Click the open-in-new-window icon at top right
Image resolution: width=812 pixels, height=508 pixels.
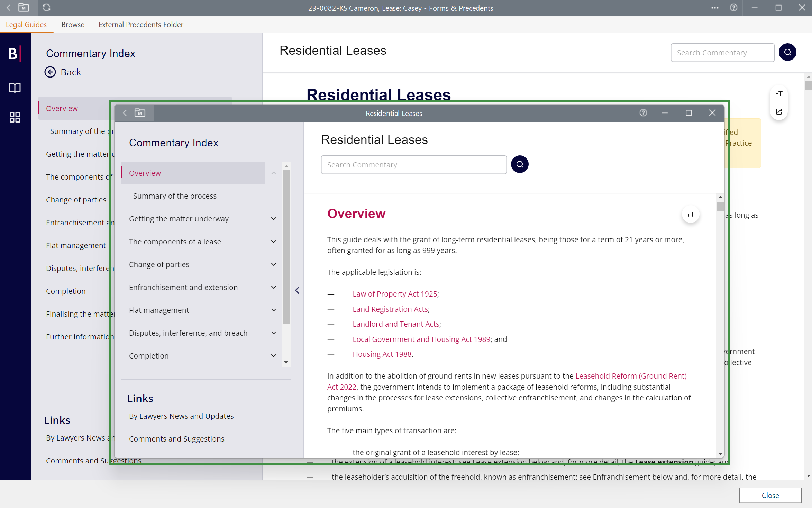779,111
